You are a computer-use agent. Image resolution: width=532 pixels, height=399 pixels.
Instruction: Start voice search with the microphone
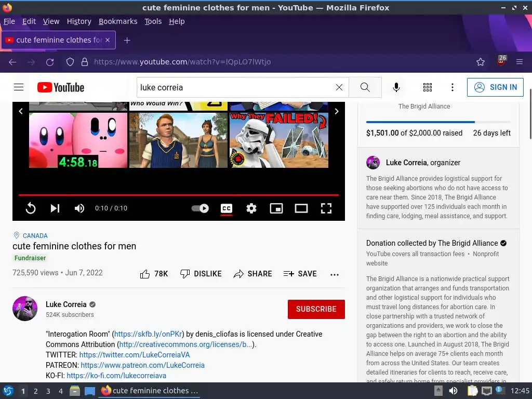point(396,87)
